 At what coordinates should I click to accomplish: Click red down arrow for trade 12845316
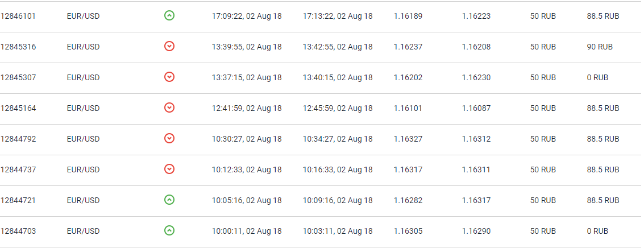tap(169, 47)
